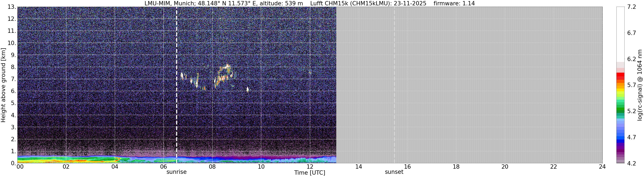644x177 pixels.
Task: Click the purple band of the colorbar
Action: tap(620, 148)
